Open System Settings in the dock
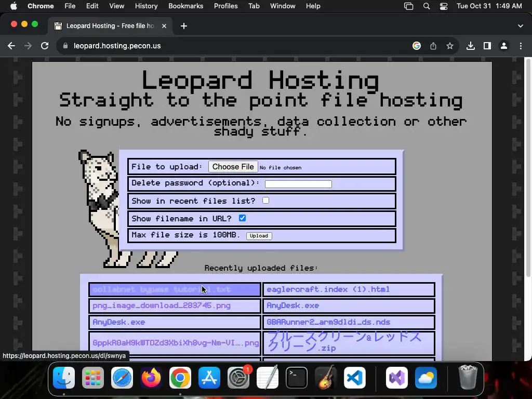 (x=238, y=378)
